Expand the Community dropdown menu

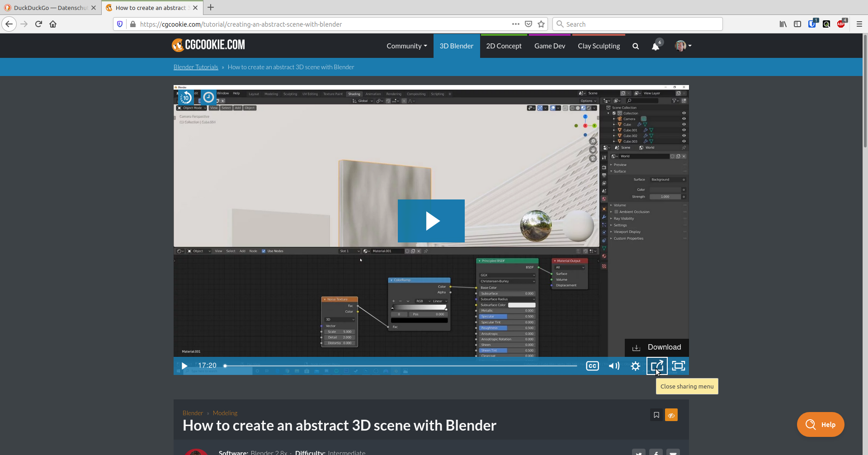coord(406,46)
